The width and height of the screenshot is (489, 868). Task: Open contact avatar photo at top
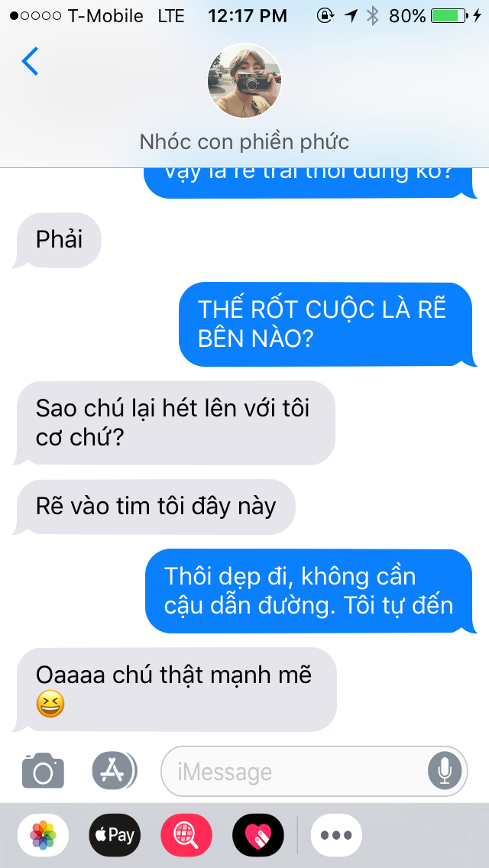[x=244, y=81]
